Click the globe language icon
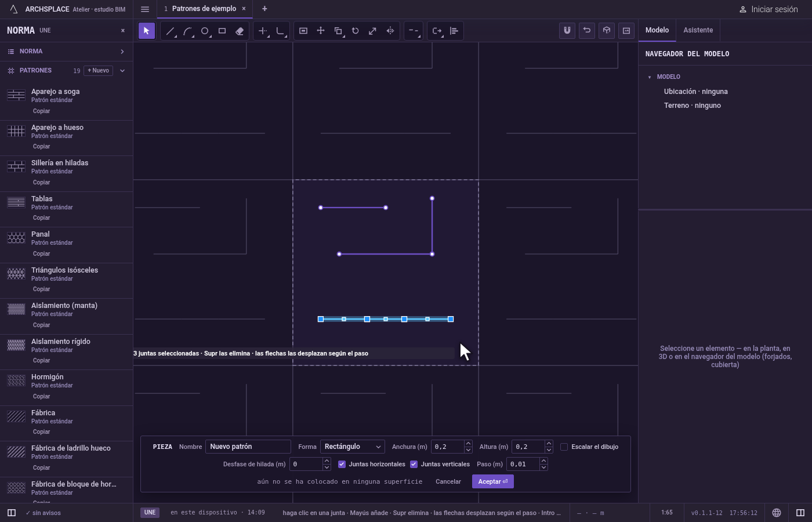Screen dimensions: 812x522 point(777,513)
